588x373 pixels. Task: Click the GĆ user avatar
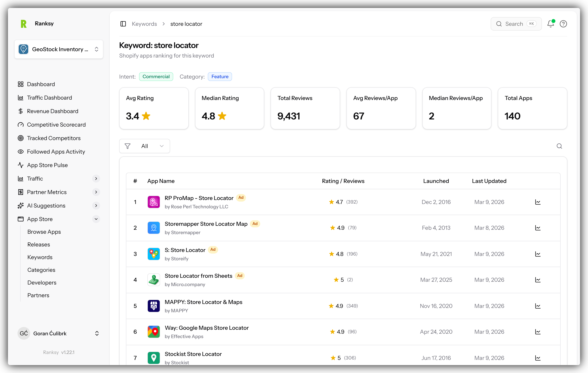point(24,333)
